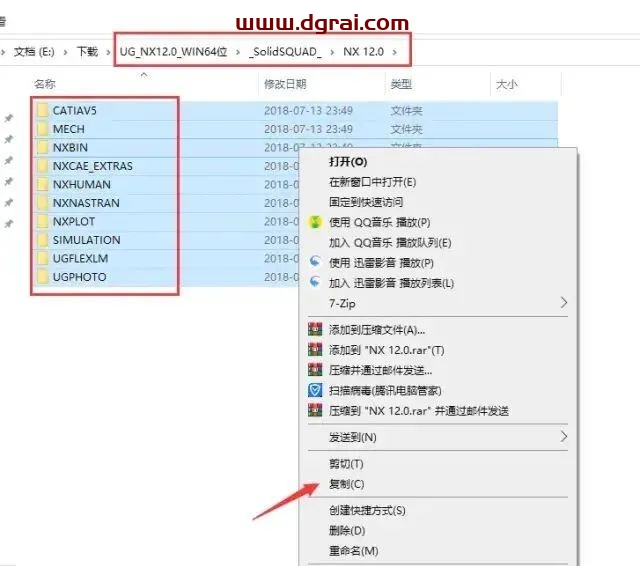Choose 在新窗口中打开(E)
The image size is (640, 566).
(x=372, y=182)
